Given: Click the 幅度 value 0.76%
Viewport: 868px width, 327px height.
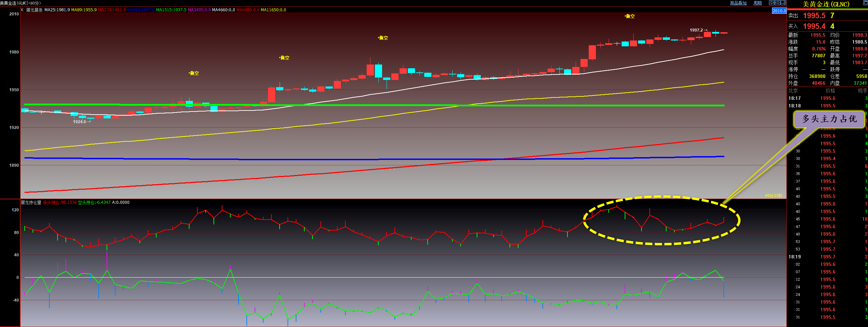Looking at the screenshot, I should (x=819, y=49).
